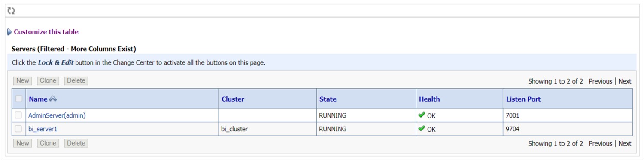Click RUNNING state in bi_server1 row
Screen dimensions: 644x161
(x=333, y=129)
